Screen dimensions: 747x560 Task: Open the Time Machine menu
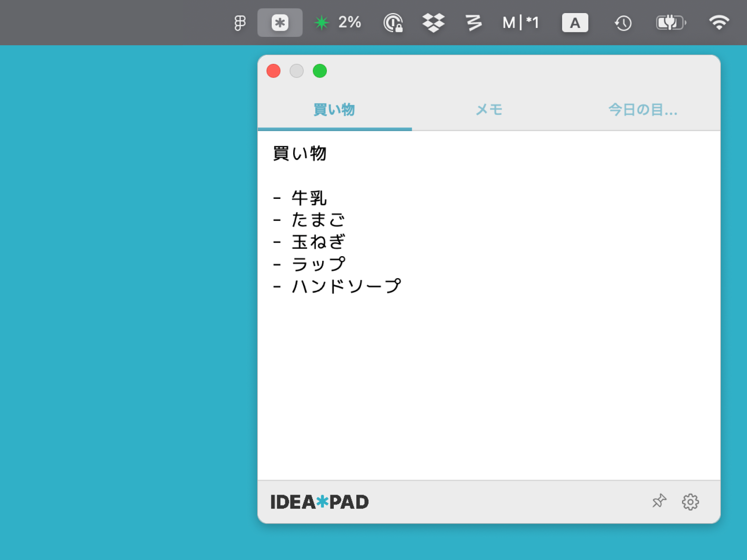[x=622, y=22]
